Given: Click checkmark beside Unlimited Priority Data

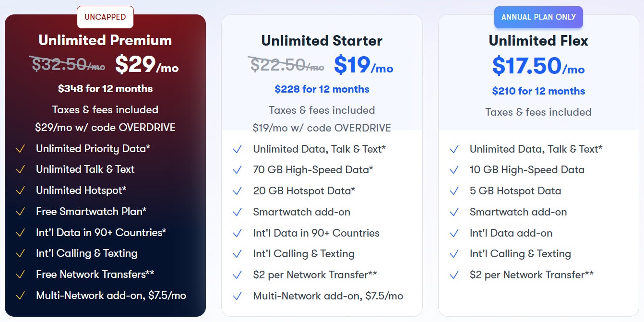Looking at the screenshot, I should 20,149.
